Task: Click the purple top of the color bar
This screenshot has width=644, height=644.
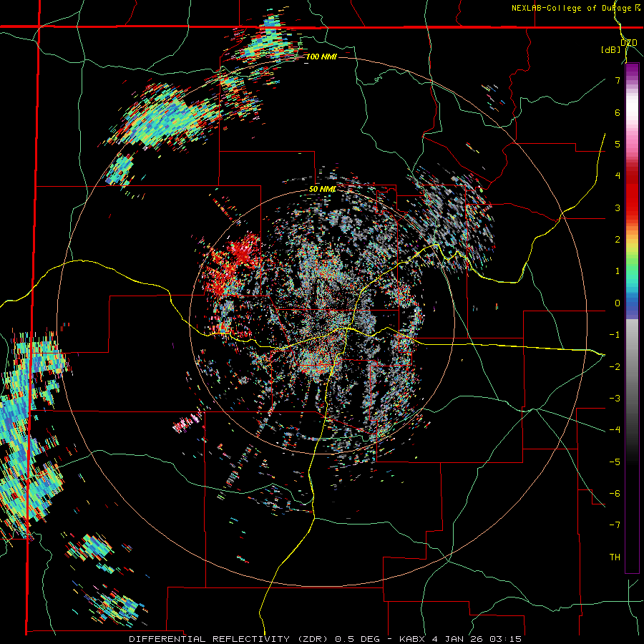Action: click(x=632, y=72)
